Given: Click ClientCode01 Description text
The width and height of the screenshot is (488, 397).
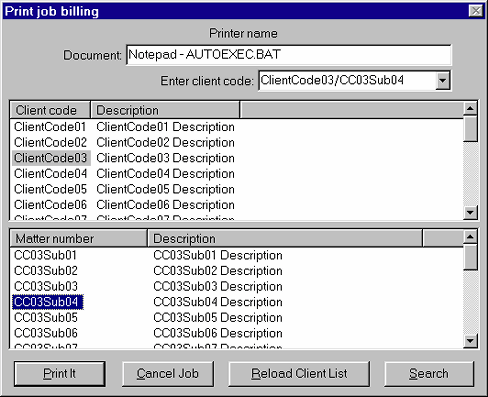Looking at the screenshot, I should (x=166, y=127).
